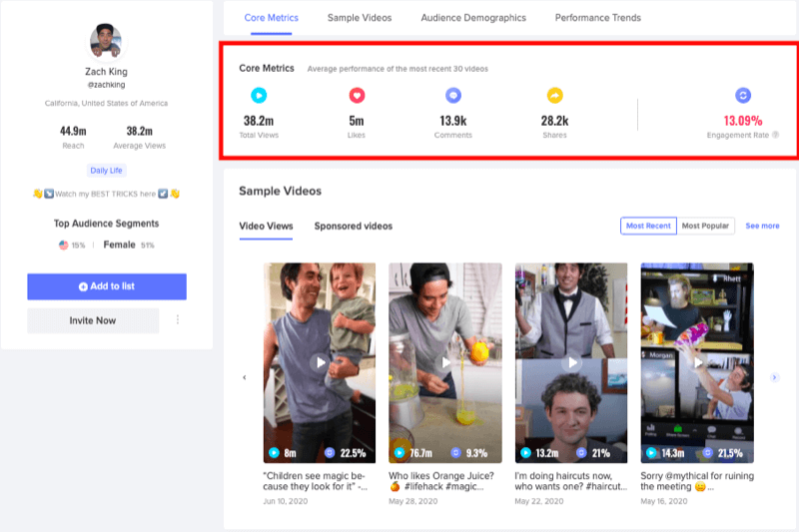Show next videos with right carousel arrow
The image size is (799, 532).
click(x=775, y=377)
